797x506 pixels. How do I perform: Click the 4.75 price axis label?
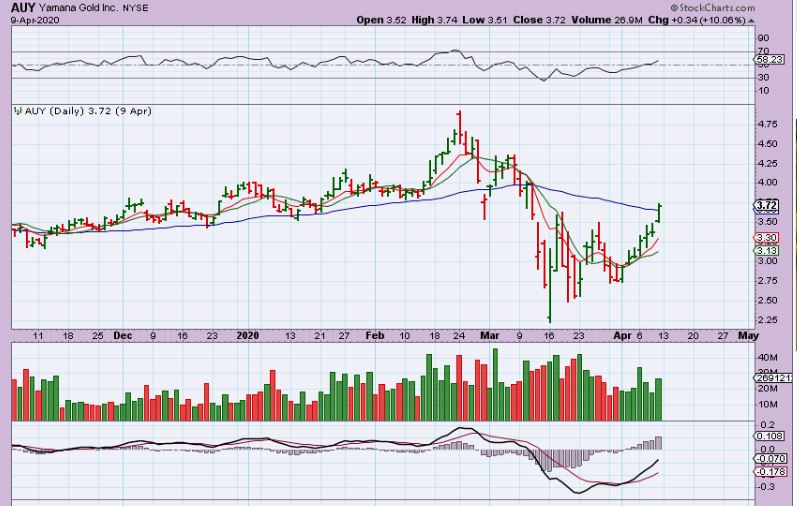point(767,124)
